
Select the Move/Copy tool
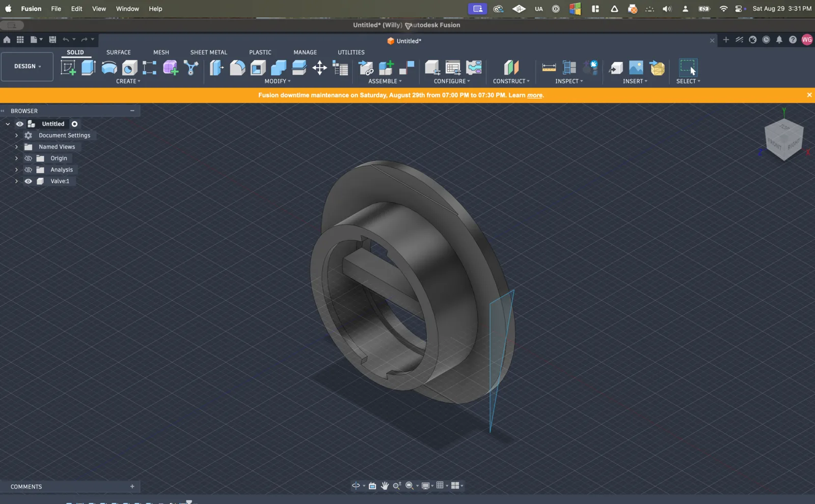319,67
